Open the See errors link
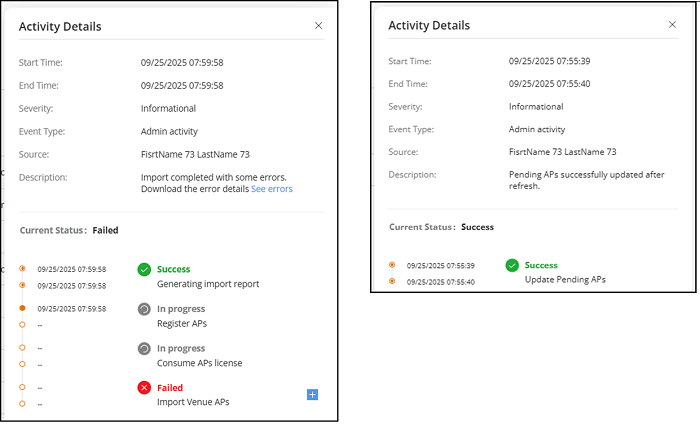The image size is (700, 426). coord(272,188)
